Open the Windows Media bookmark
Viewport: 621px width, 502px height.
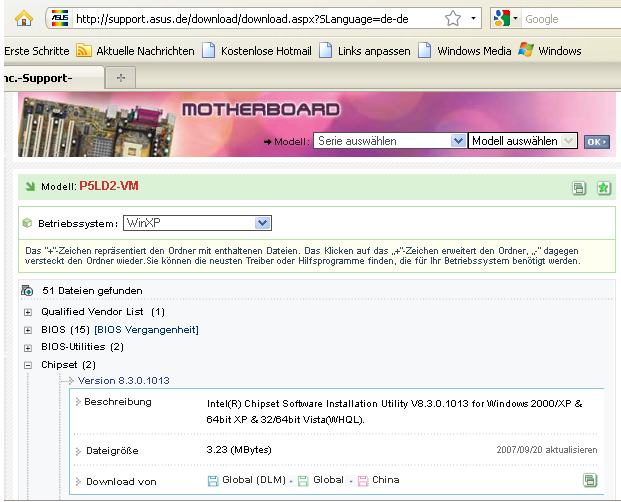(x=474, y=51)
